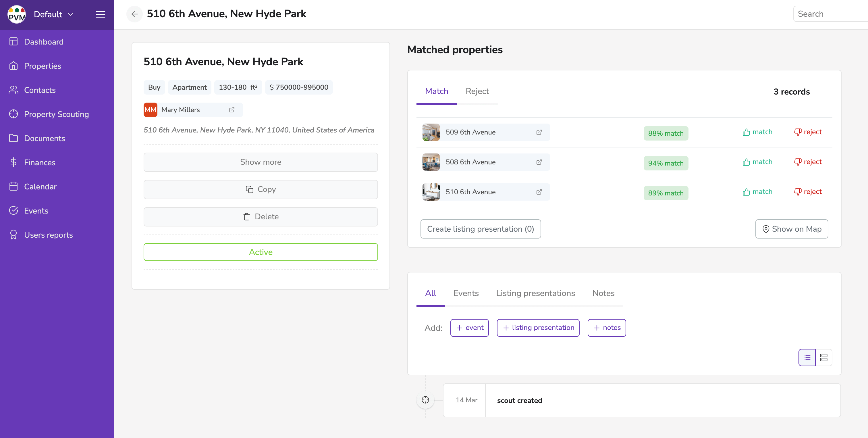Open Users reports in sidebar

pyautogui.click(x=48, y=235)
